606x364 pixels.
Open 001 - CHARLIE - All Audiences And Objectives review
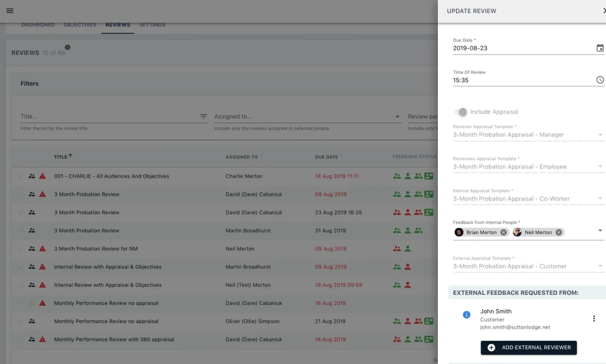[x=112, y=176]
